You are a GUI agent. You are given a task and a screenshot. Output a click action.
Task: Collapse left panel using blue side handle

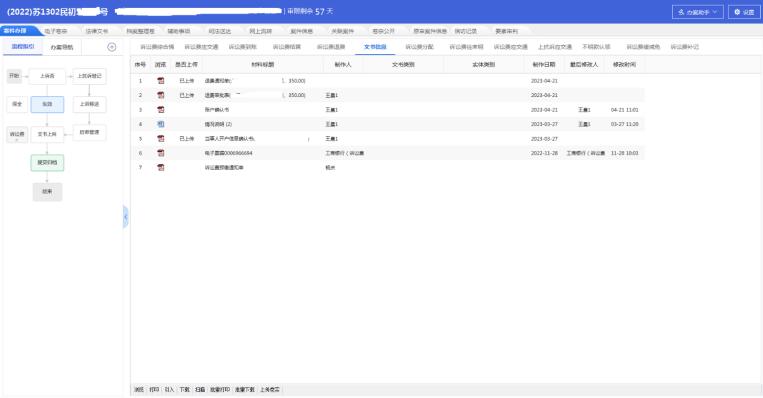126,217
